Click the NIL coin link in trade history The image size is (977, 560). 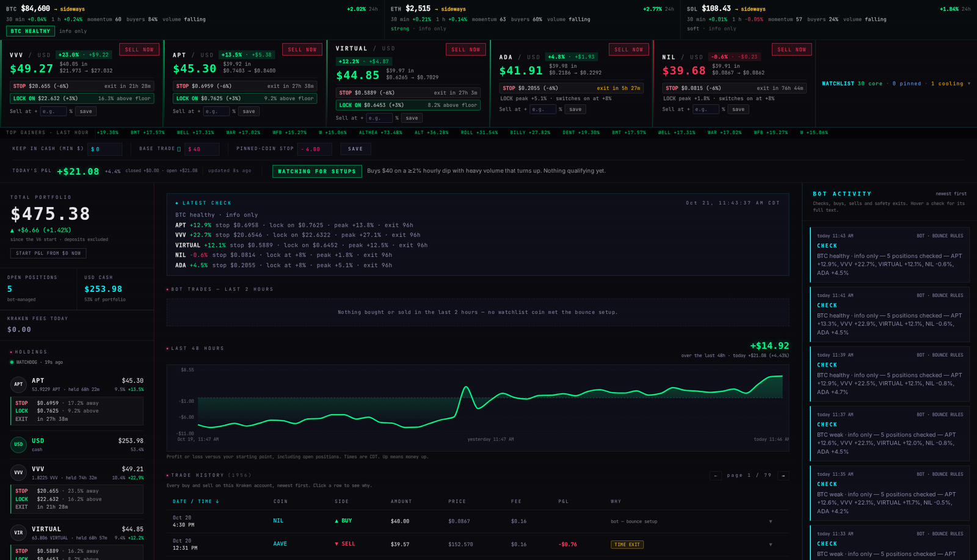(x=278, y=521)
